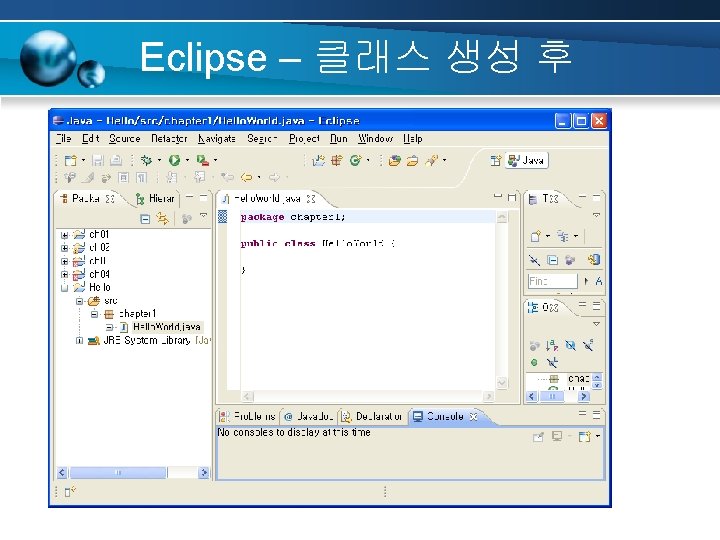720x540 pixels.
Task: Open the Refactor menu
Action: coord(169,138)
